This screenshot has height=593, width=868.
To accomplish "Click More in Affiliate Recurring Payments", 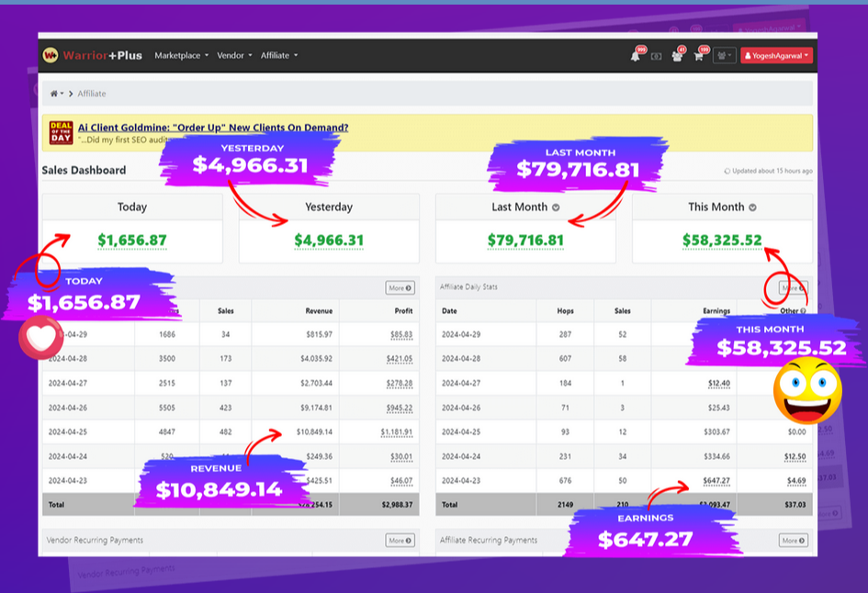I will click(794, 541).
